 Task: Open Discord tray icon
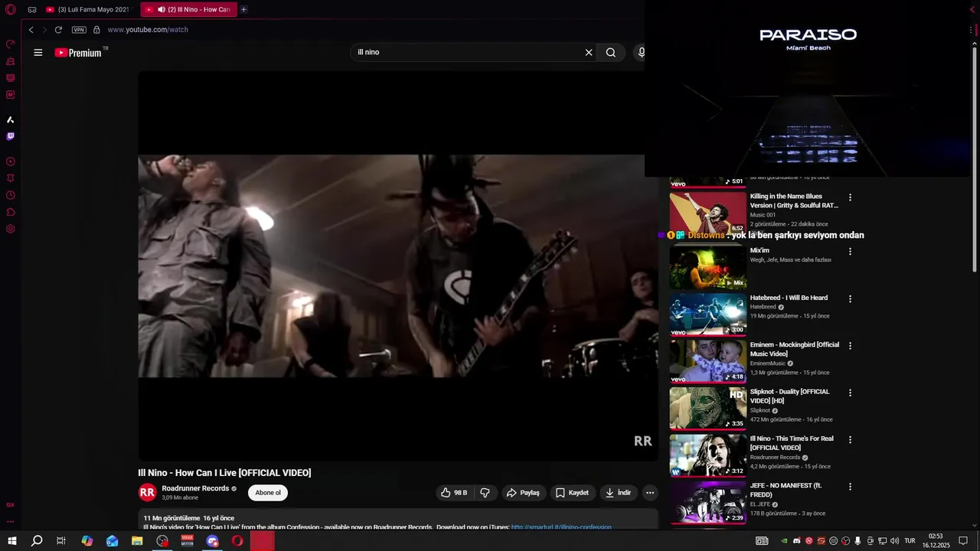797,541
